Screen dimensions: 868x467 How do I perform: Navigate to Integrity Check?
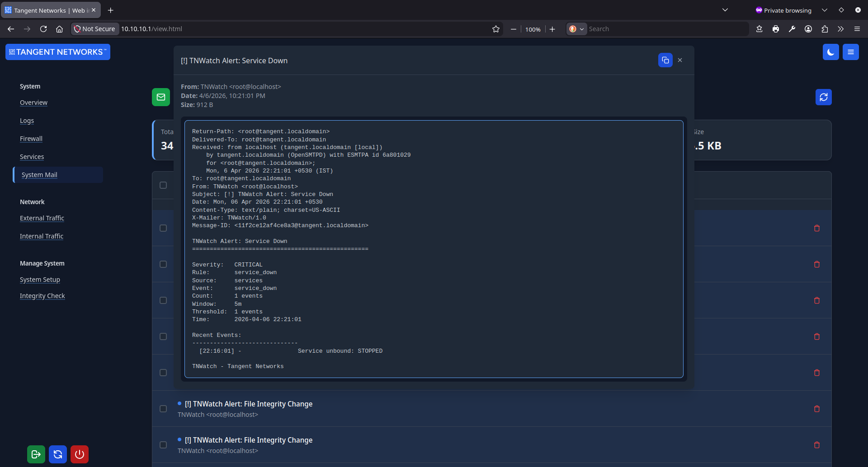[x=42, y=295]
